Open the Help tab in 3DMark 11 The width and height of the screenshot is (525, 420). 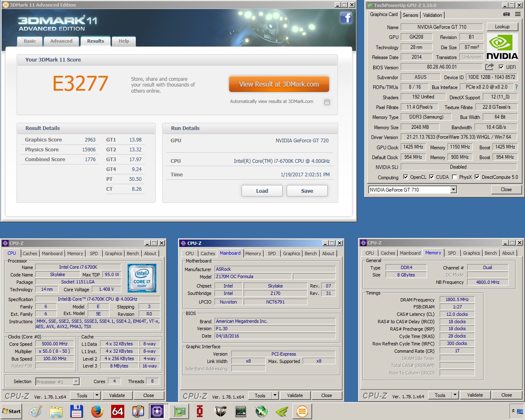pyautogui.click(x=124, y=41)
